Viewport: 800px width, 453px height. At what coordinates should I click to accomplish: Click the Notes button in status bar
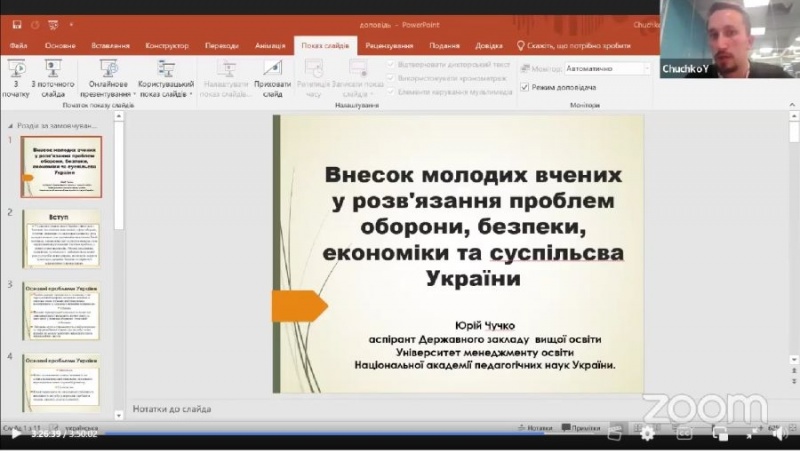(535, 427)
